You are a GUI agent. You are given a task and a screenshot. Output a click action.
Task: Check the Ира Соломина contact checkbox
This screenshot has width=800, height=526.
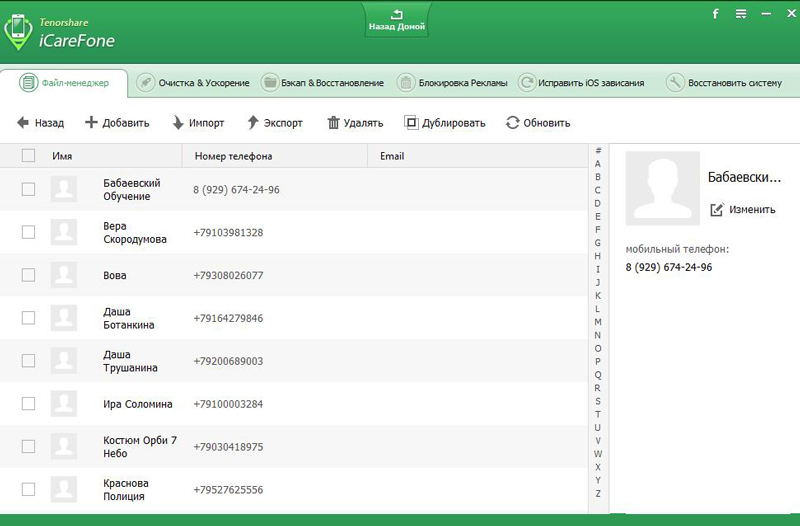click(x=29, y=404)
